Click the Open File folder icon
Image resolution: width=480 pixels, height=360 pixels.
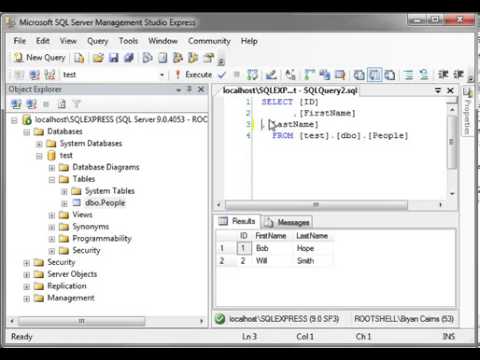[x=98, y=58]
